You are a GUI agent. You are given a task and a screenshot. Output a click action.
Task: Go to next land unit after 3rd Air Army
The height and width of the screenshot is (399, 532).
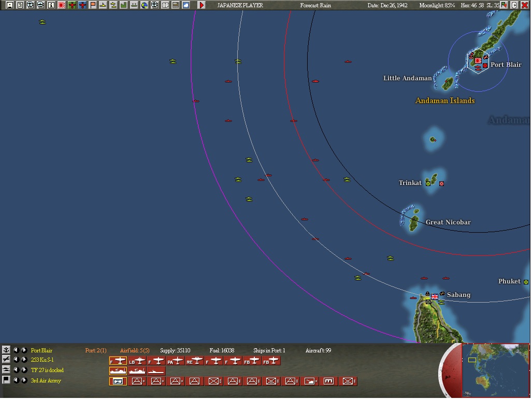click(x=24, y=380)
